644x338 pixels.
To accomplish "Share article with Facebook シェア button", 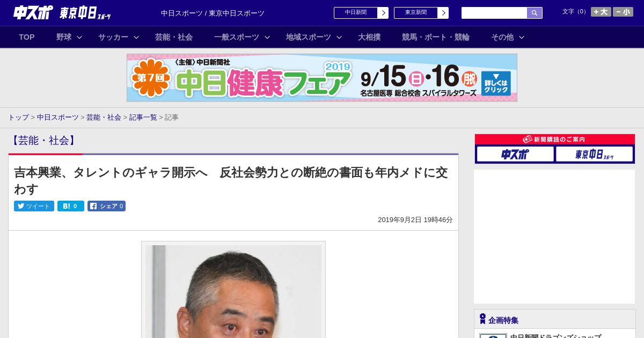I will click(x=106, y=206).
